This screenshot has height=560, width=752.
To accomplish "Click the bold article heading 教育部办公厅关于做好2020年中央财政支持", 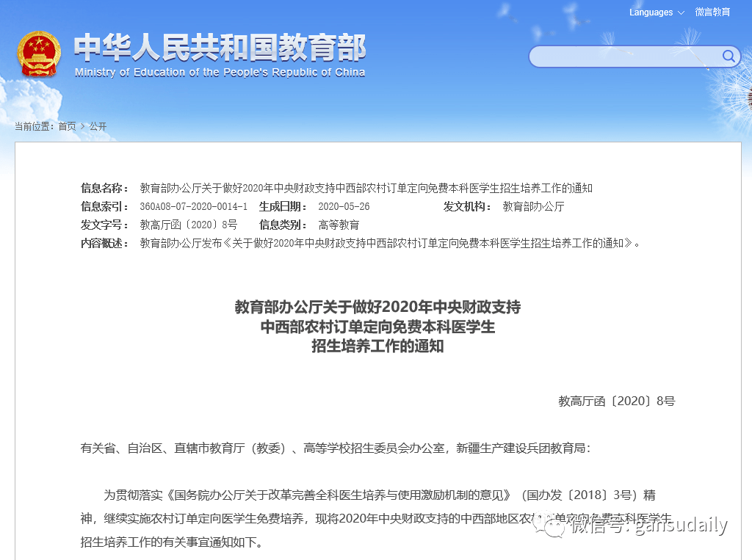I will (x=377, y=307).
